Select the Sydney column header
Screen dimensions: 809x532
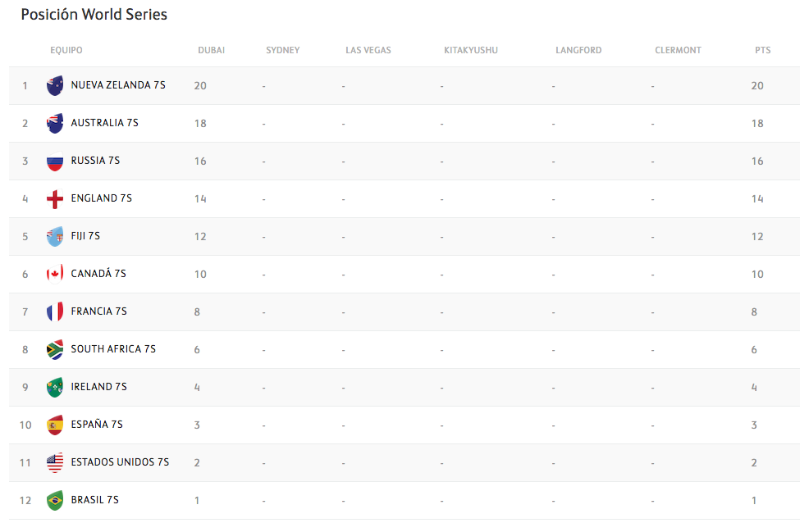[x=282, y=51]
